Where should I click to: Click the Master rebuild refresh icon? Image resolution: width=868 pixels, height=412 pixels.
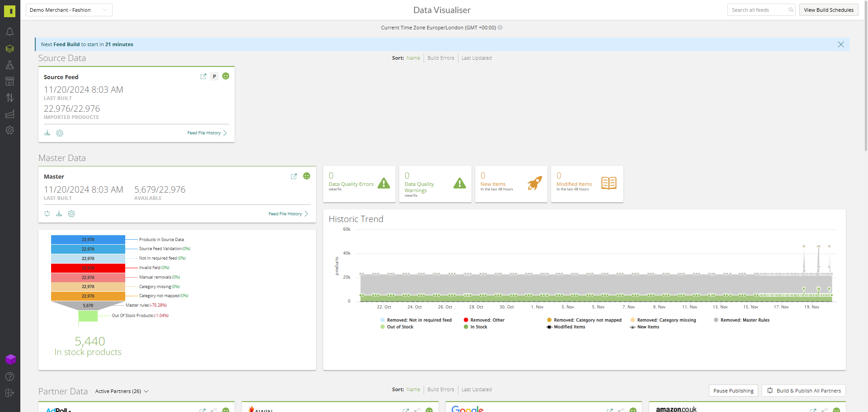[47, 214]
